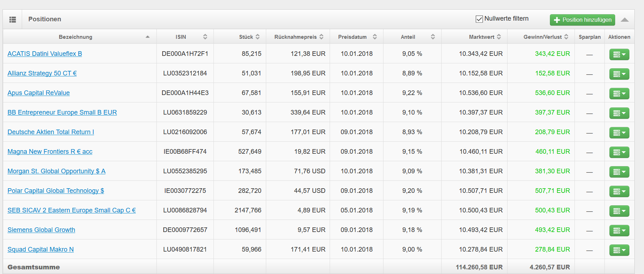
Task: Sort by Anteil using the sort arrows
Action: click(x=433, y=37)
